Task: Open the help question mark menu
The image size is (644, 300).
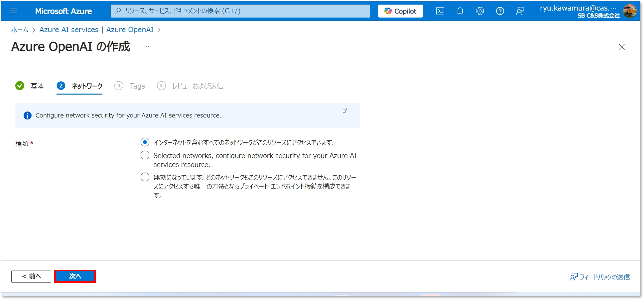Action: [x=500, y=11]
